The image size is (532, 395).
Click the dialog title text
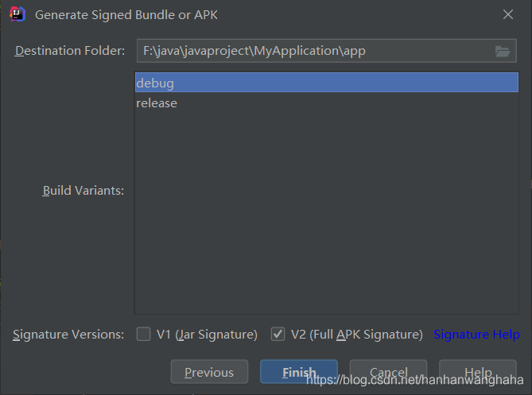tap(126, 14)
